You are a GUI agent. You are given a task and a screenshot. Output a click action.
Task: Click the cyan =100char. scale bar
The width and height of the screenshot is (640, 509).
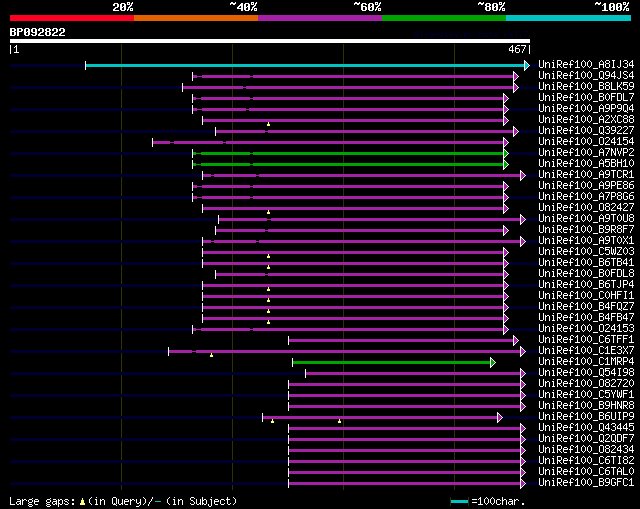(x=460, y=502)
